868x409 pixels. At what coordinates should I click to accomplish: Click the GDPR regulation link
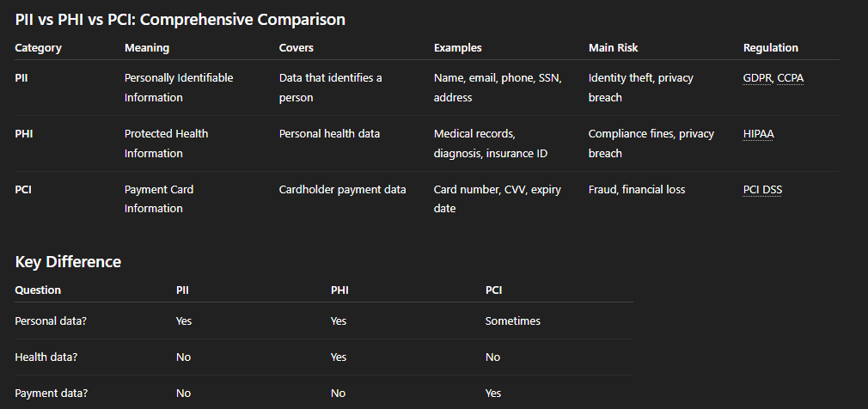[757, 78]
